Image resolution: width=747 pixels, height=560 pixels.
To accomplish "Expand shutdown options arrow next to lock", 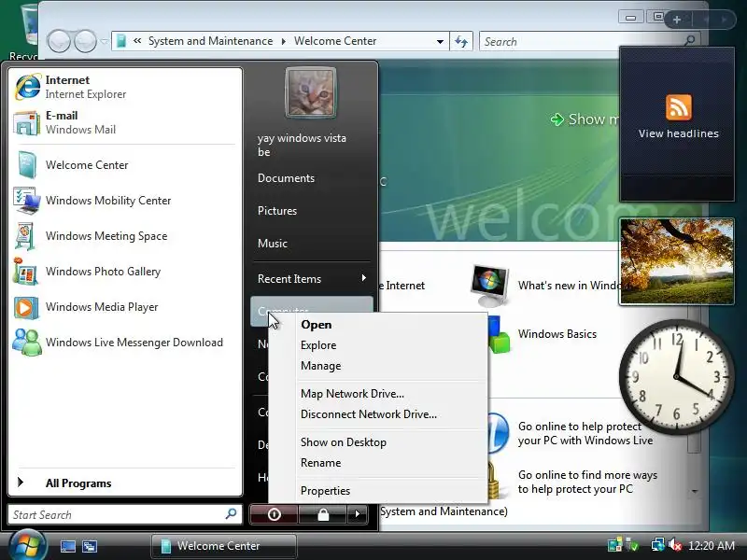I will [x=358, y=514].
